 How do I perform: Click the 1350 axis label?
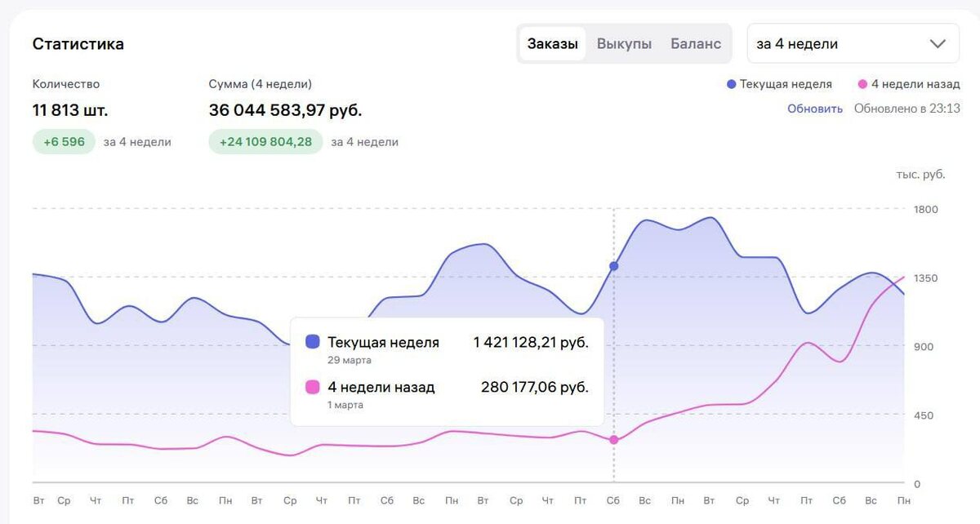[926, 278]
